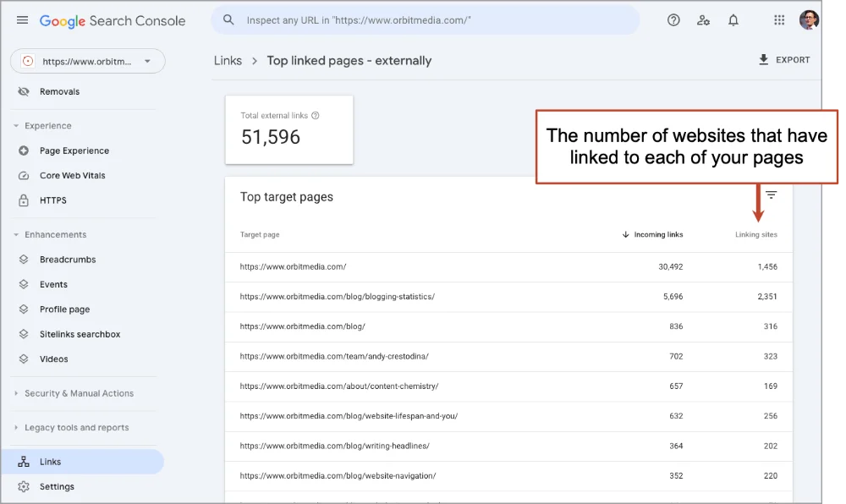Open Core Web Vitals report
Screen dimensions: 846x504
point(72,176)
